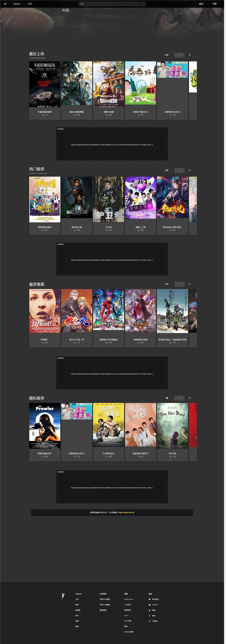This screenshot has width=226, height=644.
Task: Click the mobile phone icon beside 手机版
Action: coord(150,621)
